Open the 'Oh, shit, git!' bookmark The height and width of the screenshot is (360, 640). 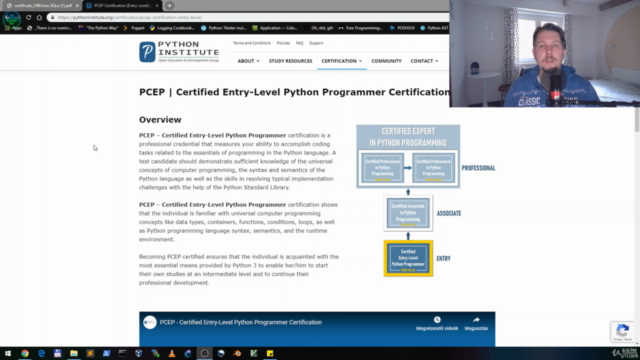click(x=318, y=28)
